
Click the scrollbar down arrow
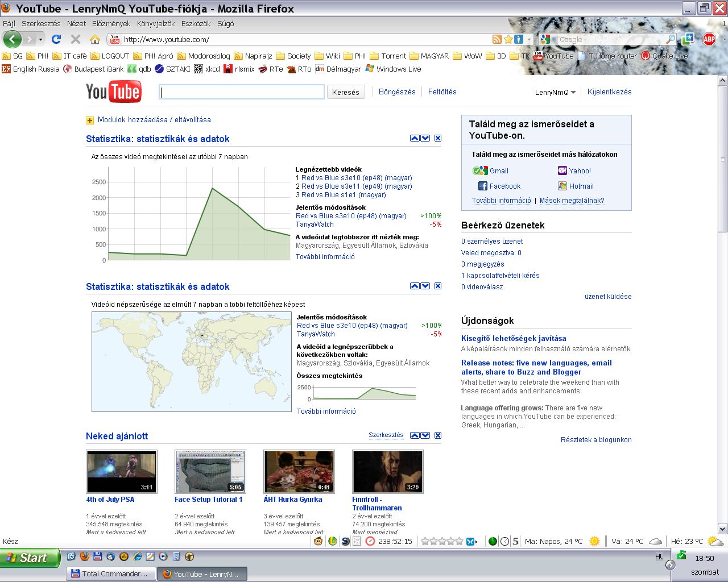[x=722, y=529]
